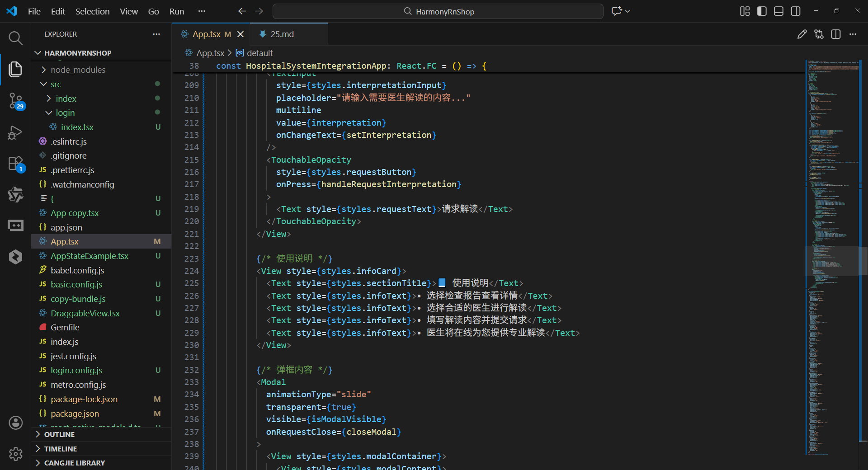The image size is (868, 470).
Task: Open the Selection menu
Action: (x=92, y=11)
